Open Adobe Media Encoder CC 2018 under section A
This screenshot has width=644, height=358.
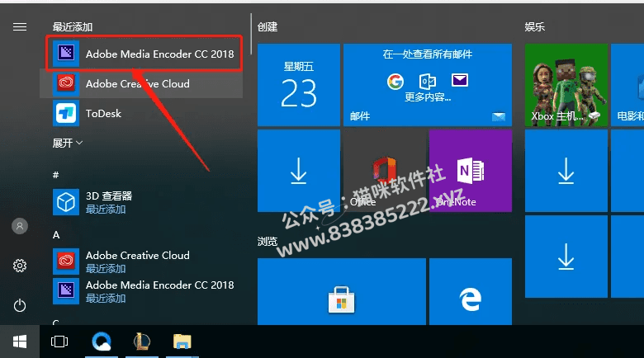(141, 291)
